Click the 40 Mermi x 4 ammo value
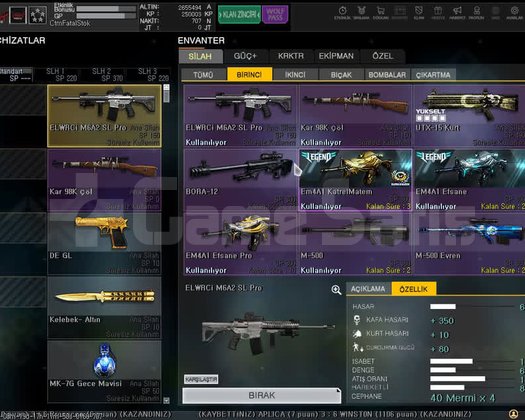Screen dimensions: 525x420 pos(463,398)
